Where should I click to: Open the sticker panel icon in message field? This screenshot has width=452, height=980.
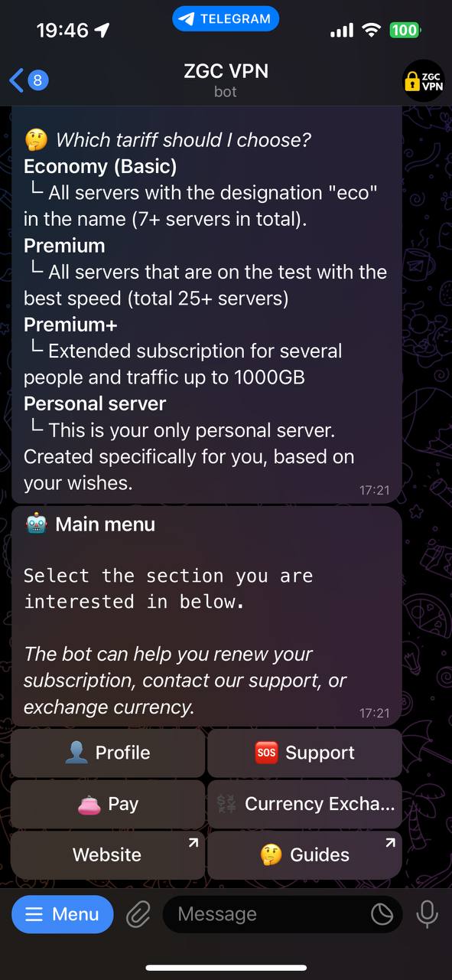(x=382, y=914)
